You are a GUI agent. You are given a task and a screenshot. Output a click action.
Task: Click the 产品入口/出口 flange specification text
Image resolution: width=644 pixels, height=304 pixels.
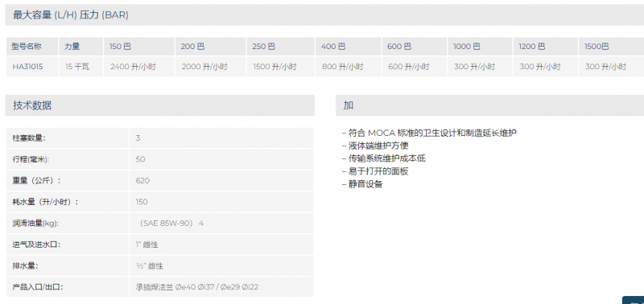(197, 287)
